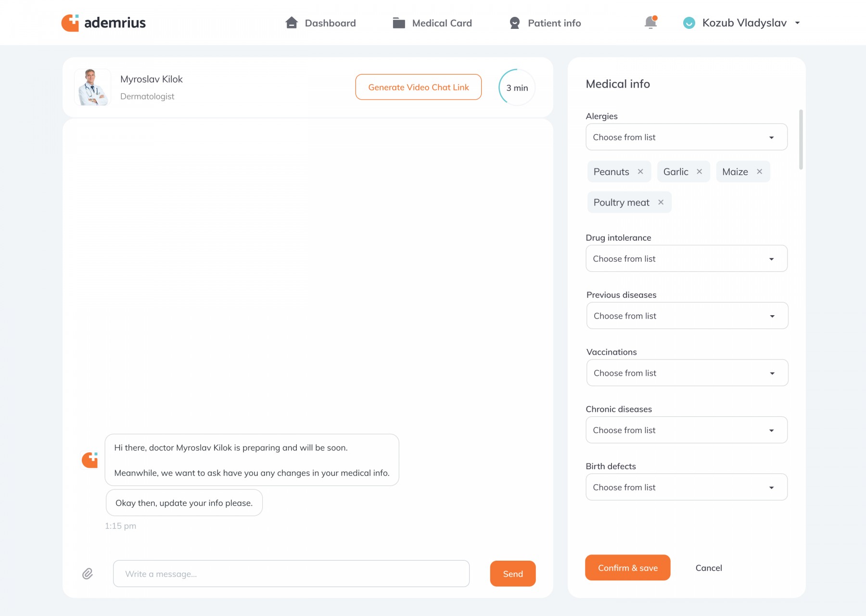Screen dimensions: 866x616
Task: Open the Medical Card section
Action: click(x=432, y=23)
